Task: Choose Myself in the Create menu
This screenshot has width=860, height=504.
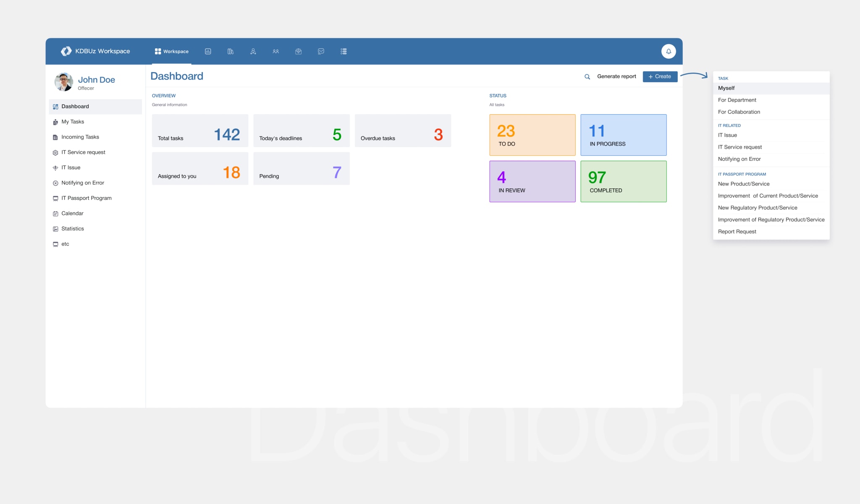Action: pyautogui.click(x=771, y=88)
